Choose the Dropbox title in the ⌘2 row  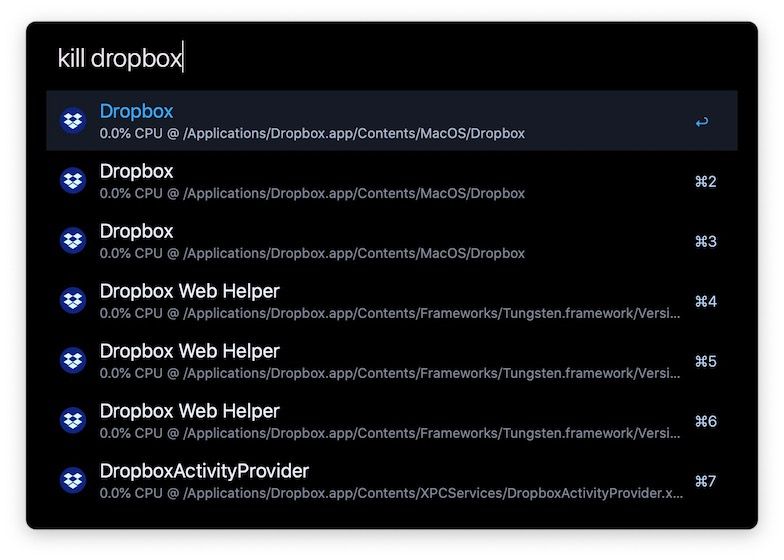coord(136,171)
